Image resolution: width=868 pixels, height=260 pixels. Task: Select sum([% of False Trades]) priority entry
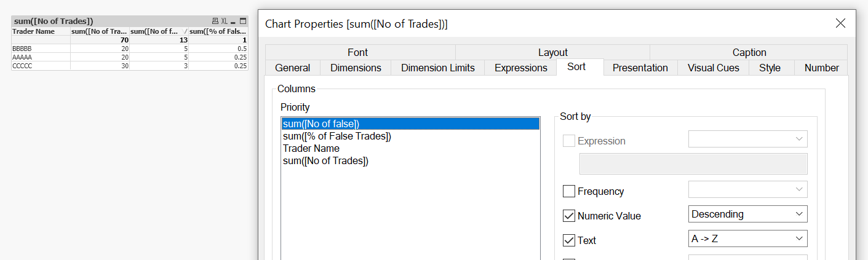point(337,136)
